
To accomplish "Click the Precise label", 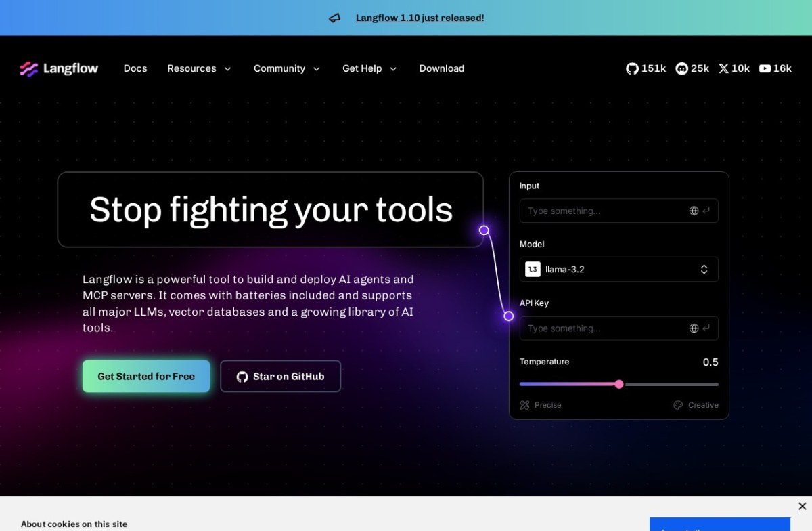I will 548,405.
